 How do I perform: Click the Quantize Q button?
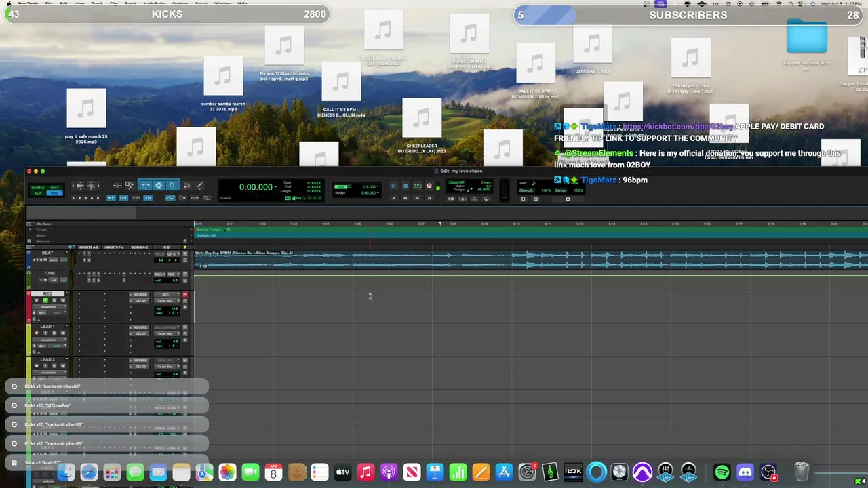click(524, 199)
